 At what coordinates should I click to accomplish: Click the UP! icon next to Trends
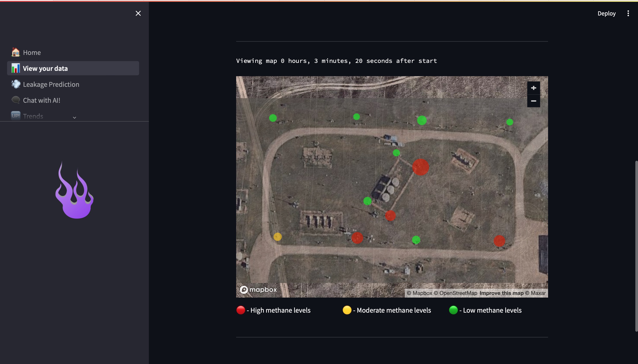[16, 116]
